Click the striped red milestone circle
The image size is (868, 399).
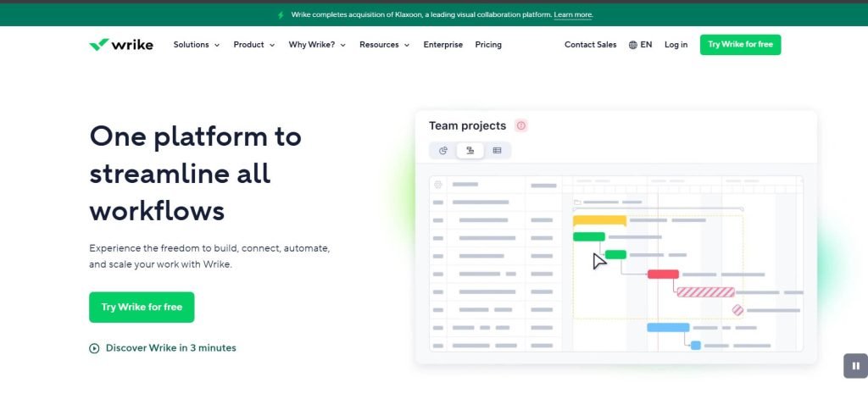coord(738,310)
